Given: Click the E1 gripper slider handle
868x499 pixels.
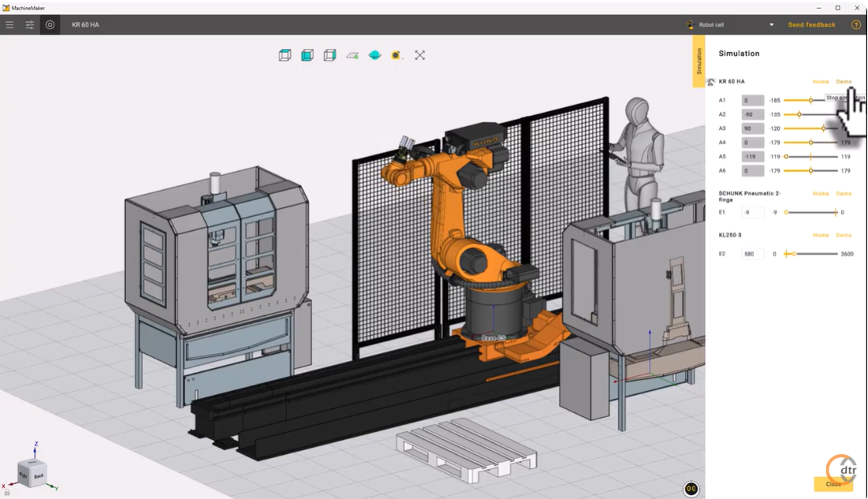Looking at the screenshot, I should pyautogui.click(x=786, y=213).
